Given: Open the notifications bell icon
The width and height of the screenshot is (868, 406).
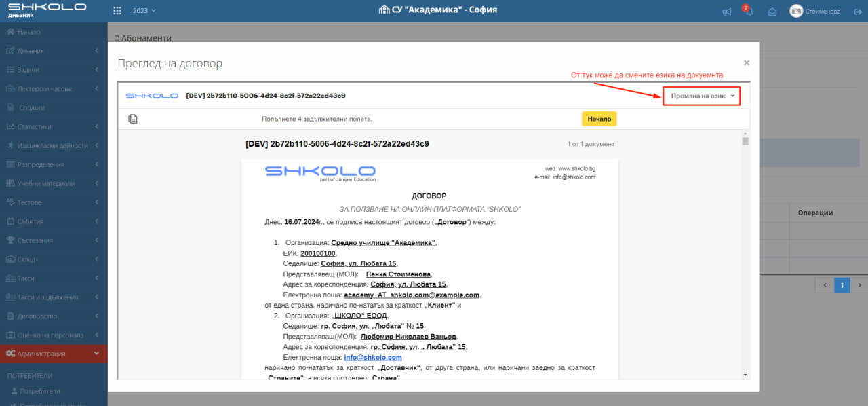Looking at the screenshot, I should pyautogui.click(x=749, y=12).
